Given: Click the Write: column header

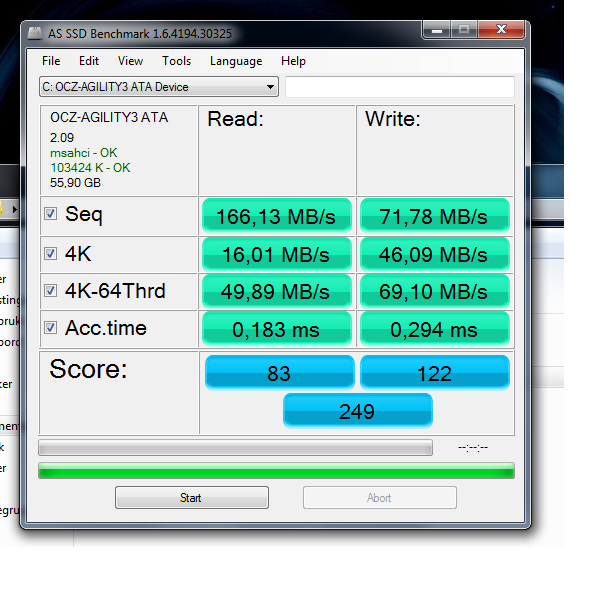Looking at the screenshot, I should 393,119.
